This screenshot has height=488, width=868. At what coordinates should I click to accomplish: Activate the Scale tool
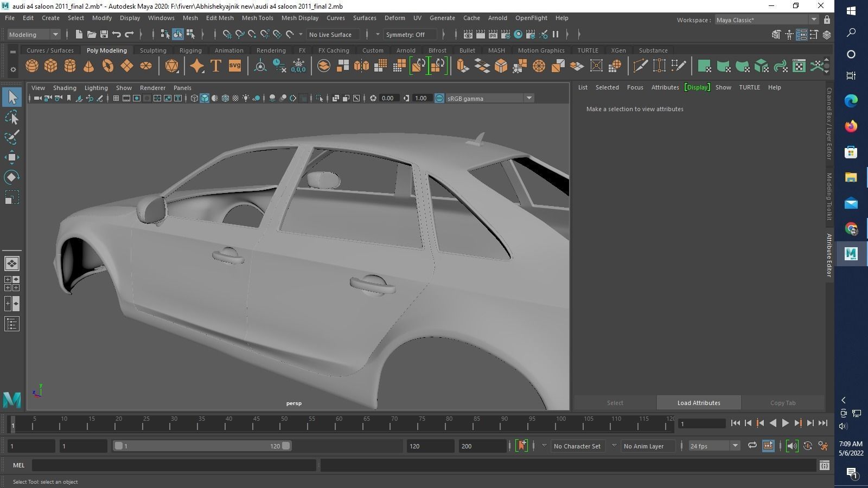[12, 197]
